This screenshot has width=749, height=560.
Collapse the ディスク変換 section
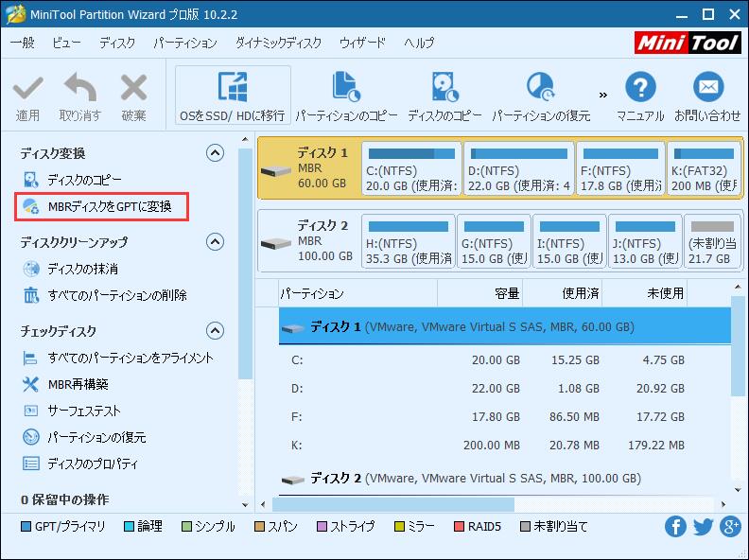(x=215, y=153)
